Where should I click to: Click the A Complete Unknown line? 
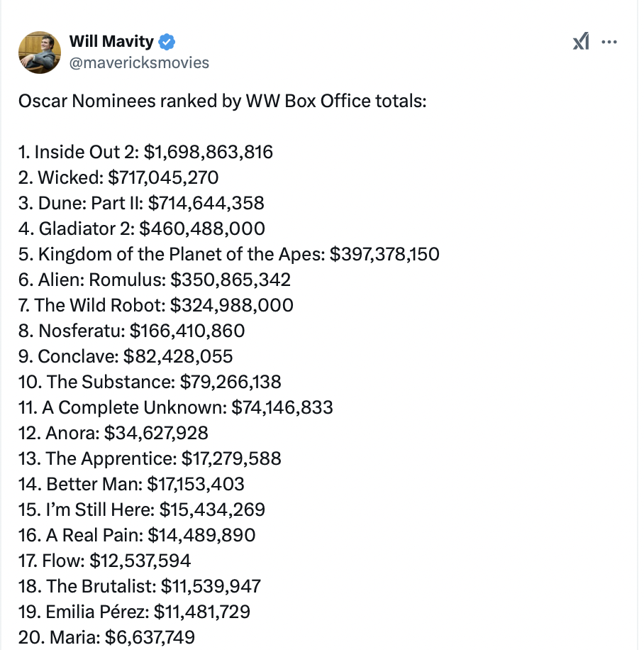click(175, 407)
